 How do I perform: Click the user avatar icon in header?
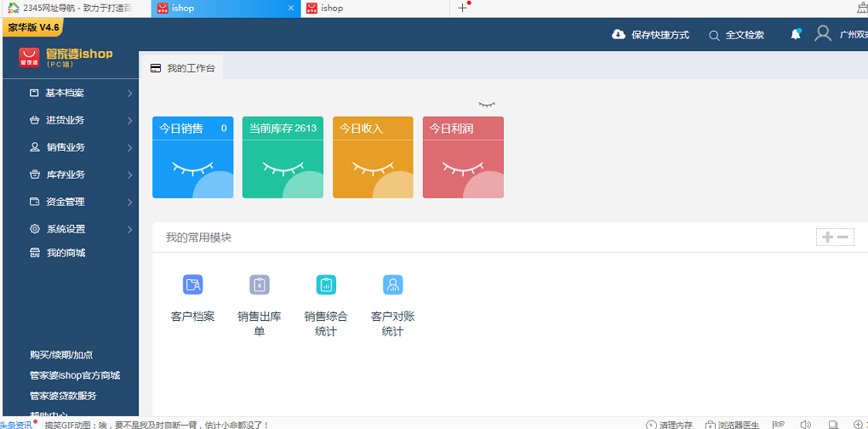(x=822, y=34)
